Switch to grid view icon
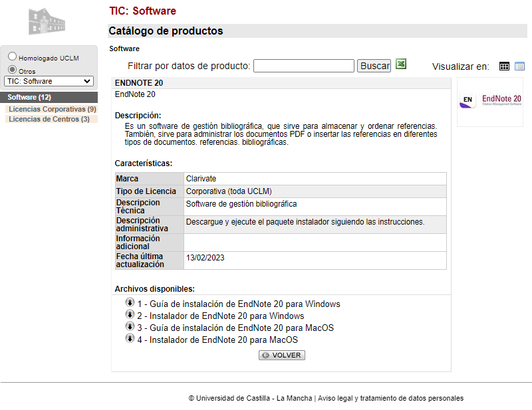The image size is (532, 410). tap(504, 66)
